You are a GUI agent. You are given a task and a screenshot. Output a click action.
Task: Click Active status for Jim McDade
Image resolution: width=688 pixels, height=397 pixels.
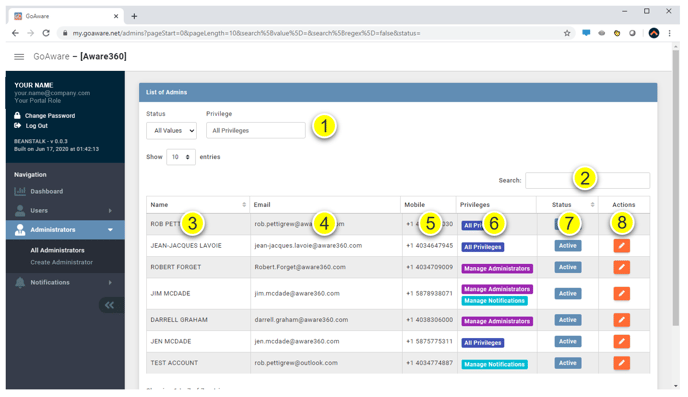point(568,293)
